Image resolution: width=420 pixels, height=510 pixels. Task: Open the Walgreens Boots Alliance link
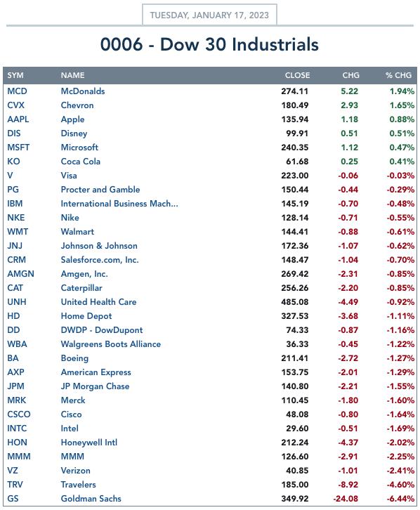point(110,344)
